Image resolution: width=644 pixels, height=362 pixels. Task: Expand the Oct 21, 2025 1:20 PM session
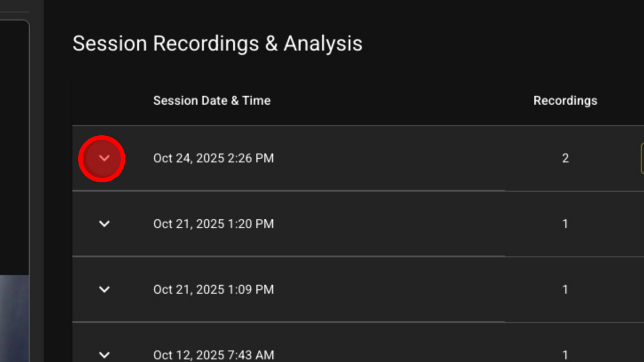coord(104,224)
